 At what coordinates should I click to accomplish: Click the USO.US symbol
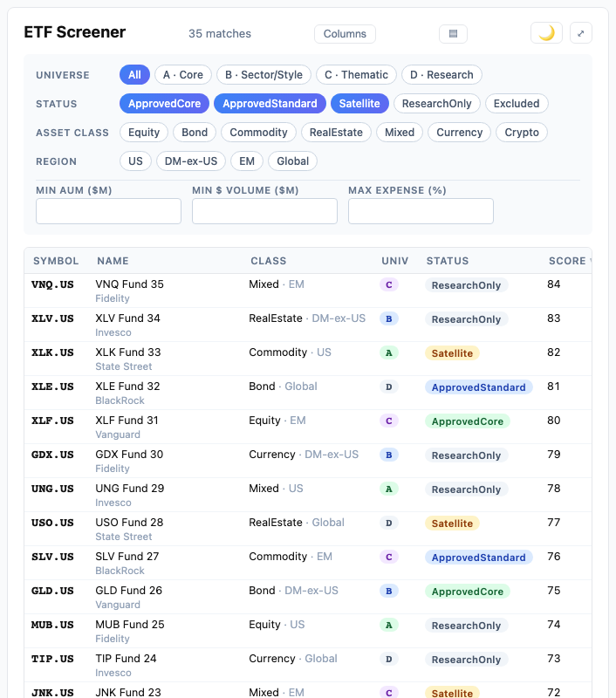(x=52, y=523)
